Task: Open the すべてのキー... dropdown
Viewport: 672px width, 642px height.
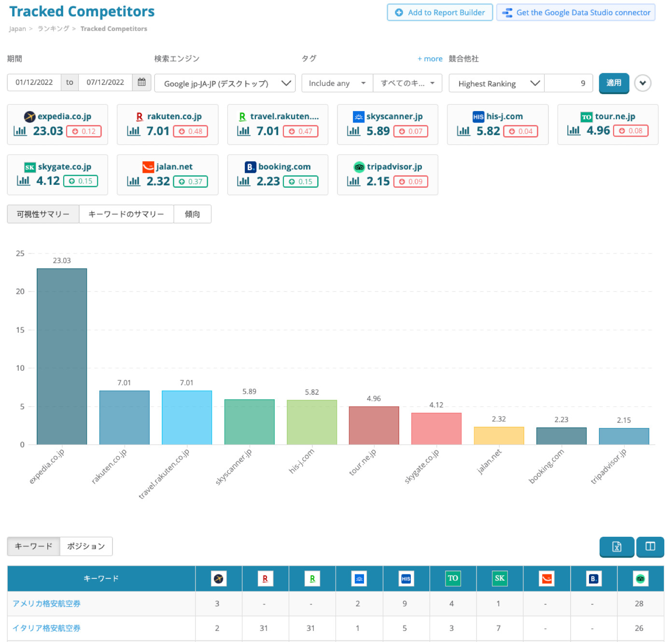Action: (407, 83)
